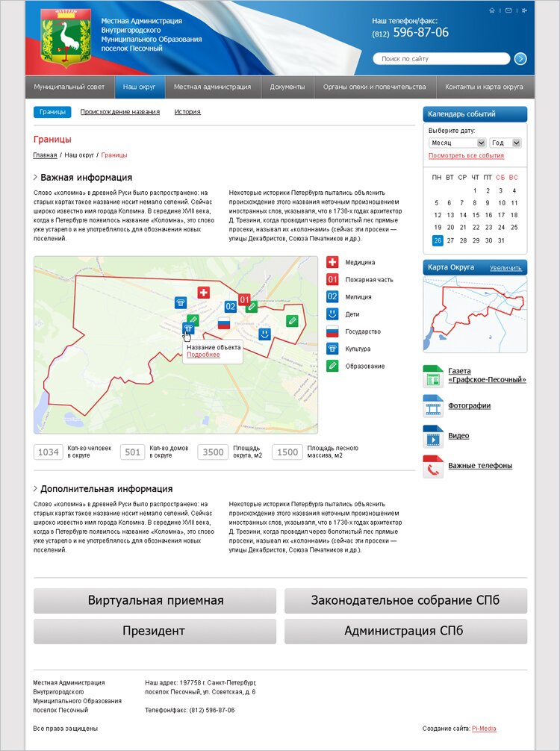560x751 pixels.
Task: Click the 501 houses count box
Action: point(132,452)
